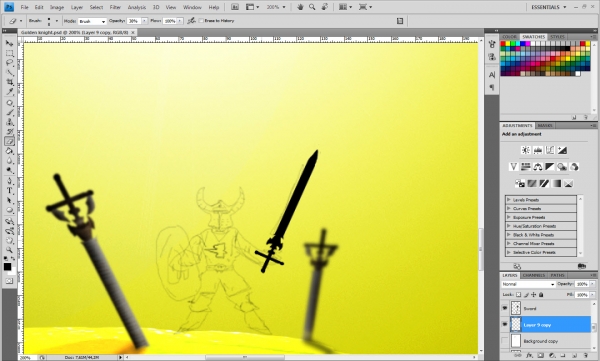Viewport: 600px width, 361px height.
Task: Select the Eraser tool in toolbox
Action: [9, 141]
